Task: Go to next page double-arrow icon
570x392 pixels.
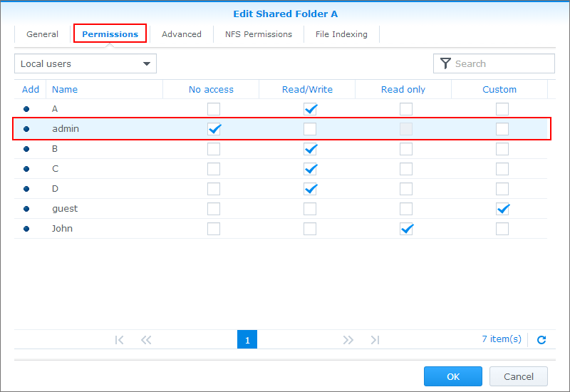Action: [348, 340]
